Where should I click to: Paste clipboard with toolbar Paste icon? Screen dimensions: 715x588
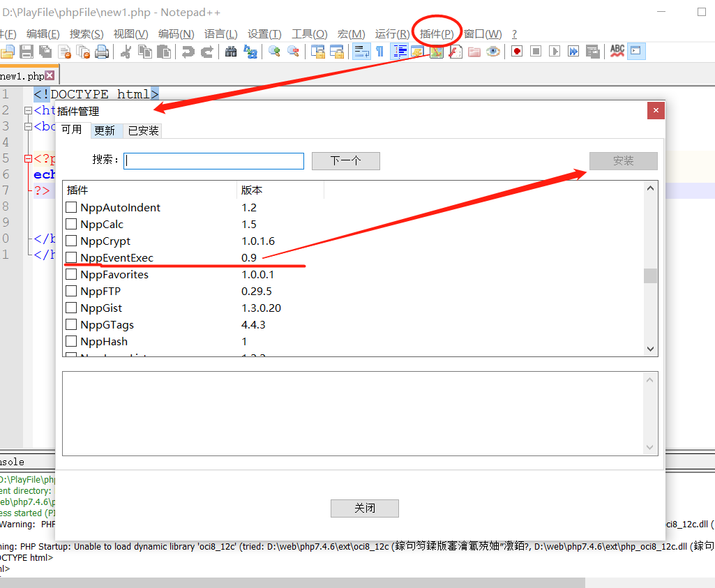[164, 52]
